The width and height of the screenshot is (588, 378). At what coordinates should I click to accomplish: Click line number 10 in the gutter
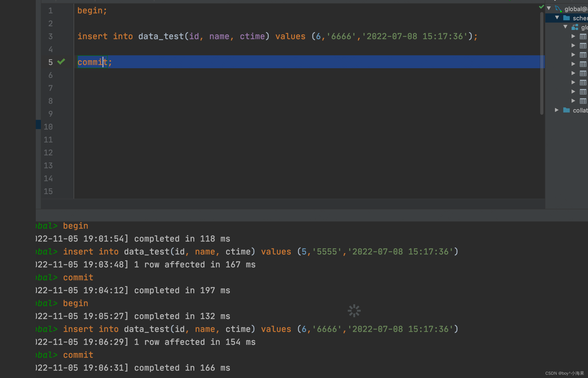pos(48,127)
